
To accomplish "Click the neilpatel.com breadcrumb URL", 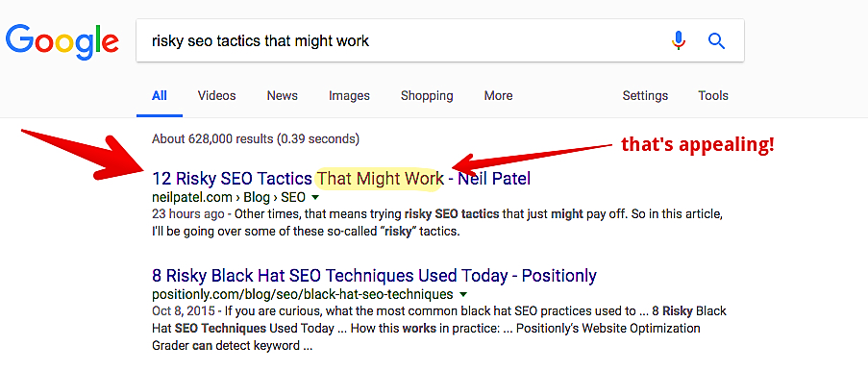I will (229, 197).
